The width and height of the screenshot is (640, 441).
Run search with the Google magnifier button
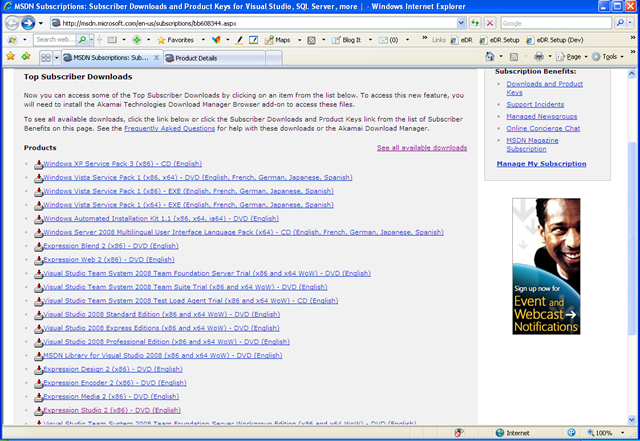[620, 23]
